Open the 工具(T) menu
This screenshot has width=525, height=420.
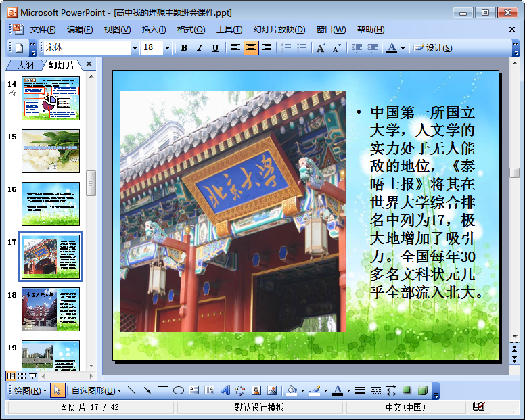coord(229,30)
